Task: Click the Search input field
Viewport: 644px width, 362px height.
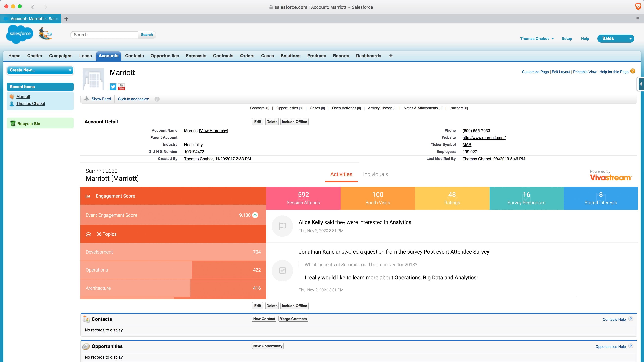Action: tap(104, 35)
